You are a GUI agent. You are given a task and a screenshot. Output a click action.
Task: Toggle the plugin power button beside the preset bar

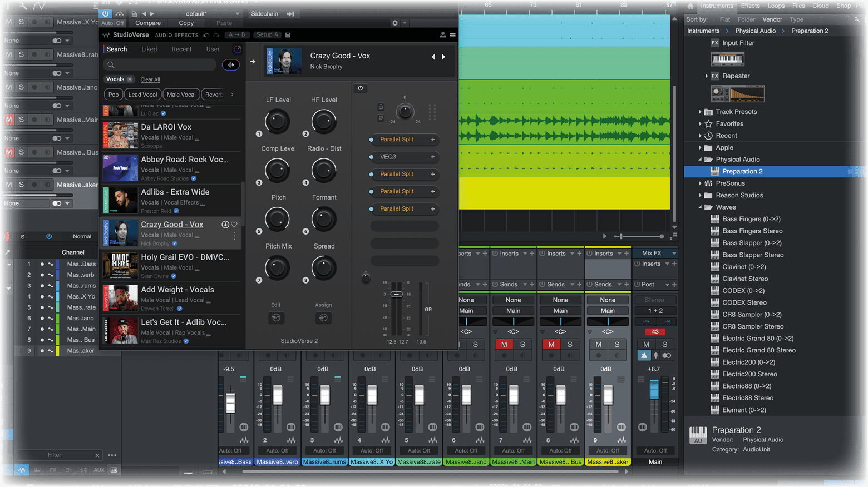[105, 13]
